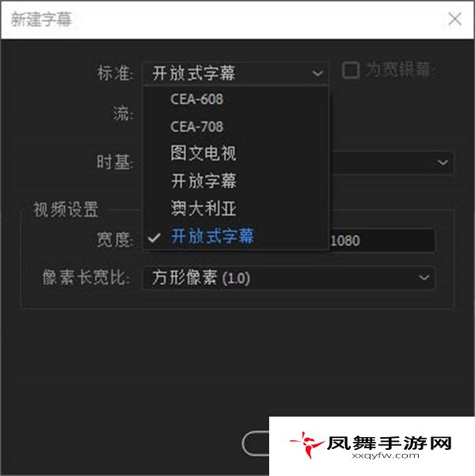Toggle the 为宽银幕 checkbox
This screenshot has width=475, height=476.
tap(351, 70)
